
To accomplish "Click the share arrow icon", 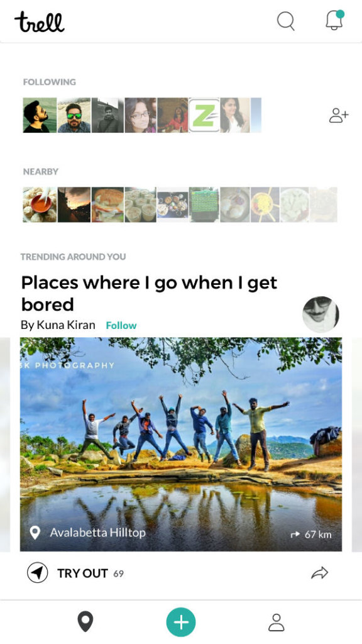I will coord(320,572).
